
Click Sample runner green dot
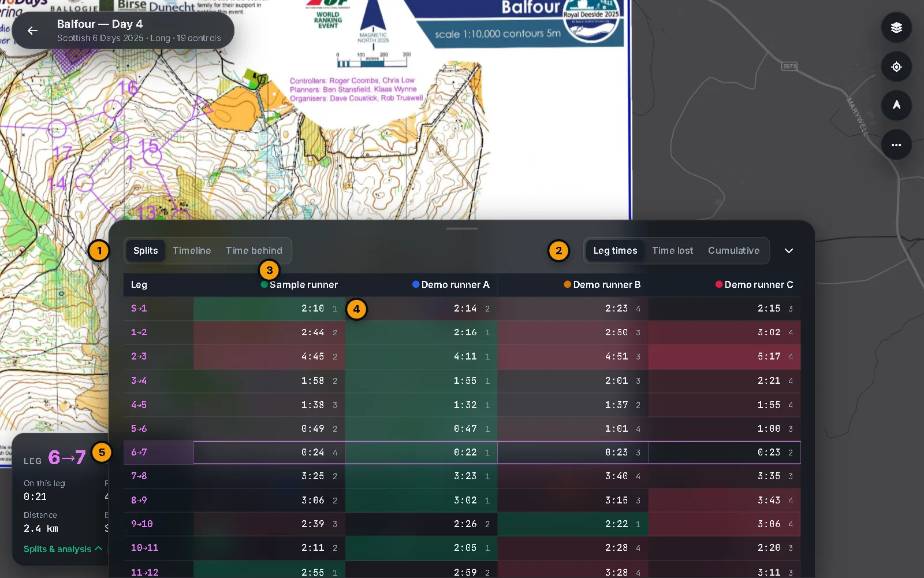click(x=264, y=284)
